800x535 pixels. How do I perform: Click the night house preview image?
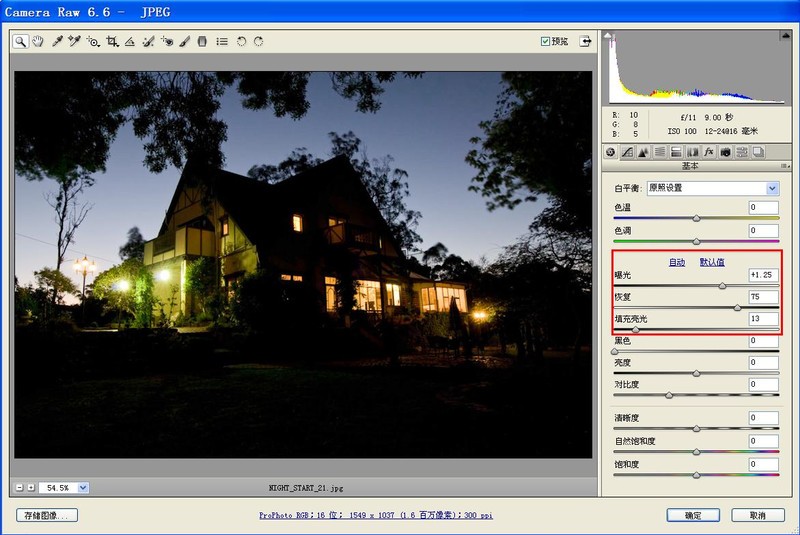click(303, 265)
